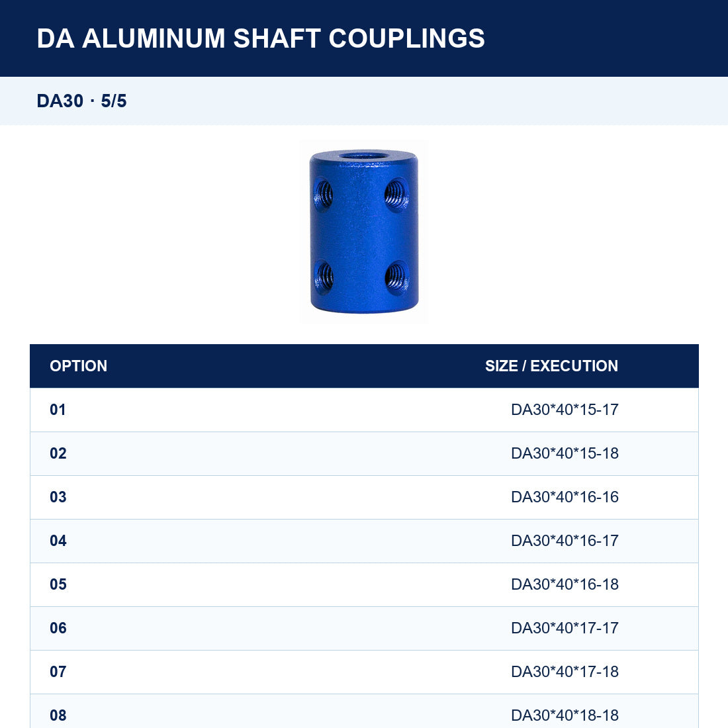The width and height of the screenshot is (728, 728).
Task: Select option 03 row
Action: (x=364, y=497)
